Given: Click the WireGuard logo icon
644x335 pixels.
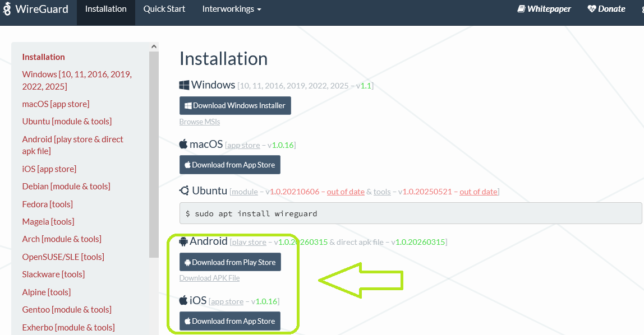Looking at the screenshot, I should pyautogui.click(x=7, y=9).
